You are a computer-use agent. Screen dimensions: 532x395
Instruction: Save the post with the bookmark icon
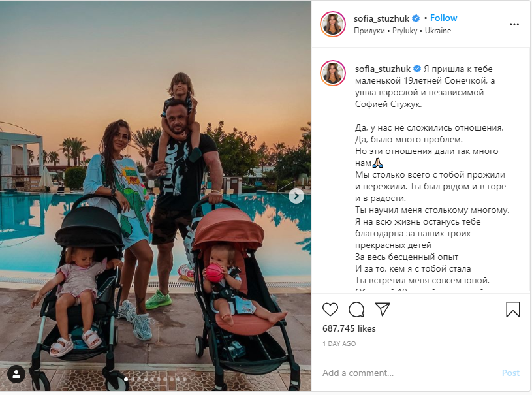tap(512, 309)
